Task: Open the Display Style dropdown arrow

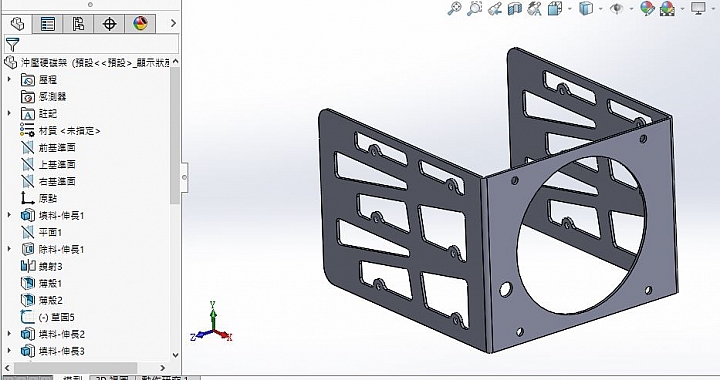Action: 601,9
